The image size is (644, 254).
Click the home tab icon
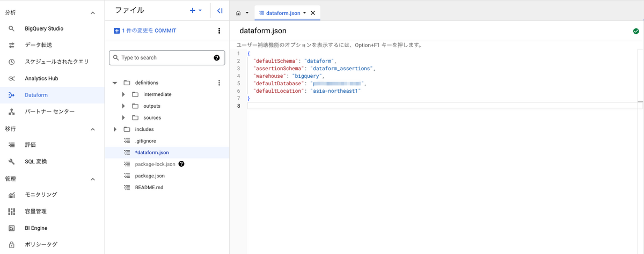pyautogui.click(x=238, y=13)
